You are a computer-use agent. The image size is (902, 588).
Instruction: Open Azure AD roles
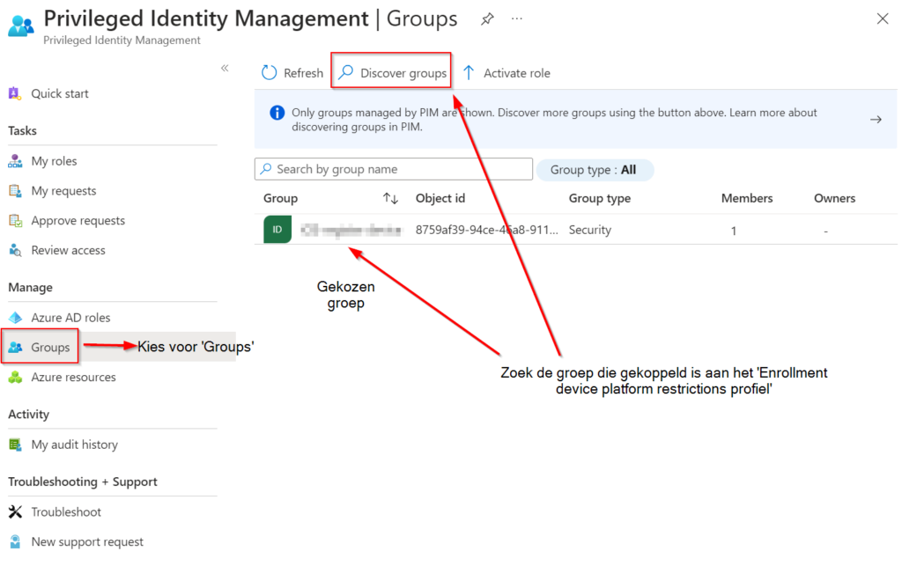click(70, 318)
